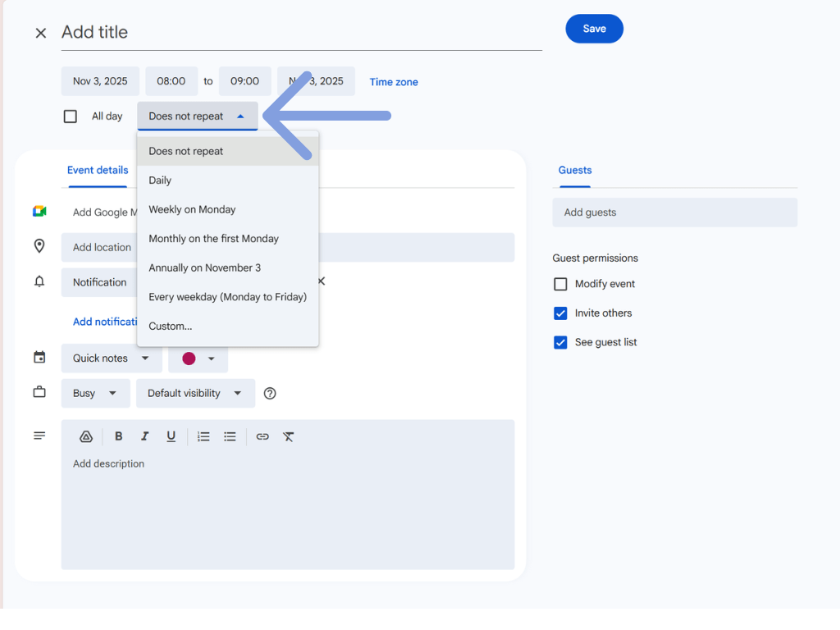Toggle underline formatting icon
840x630 pixels.
click(171, 436)
